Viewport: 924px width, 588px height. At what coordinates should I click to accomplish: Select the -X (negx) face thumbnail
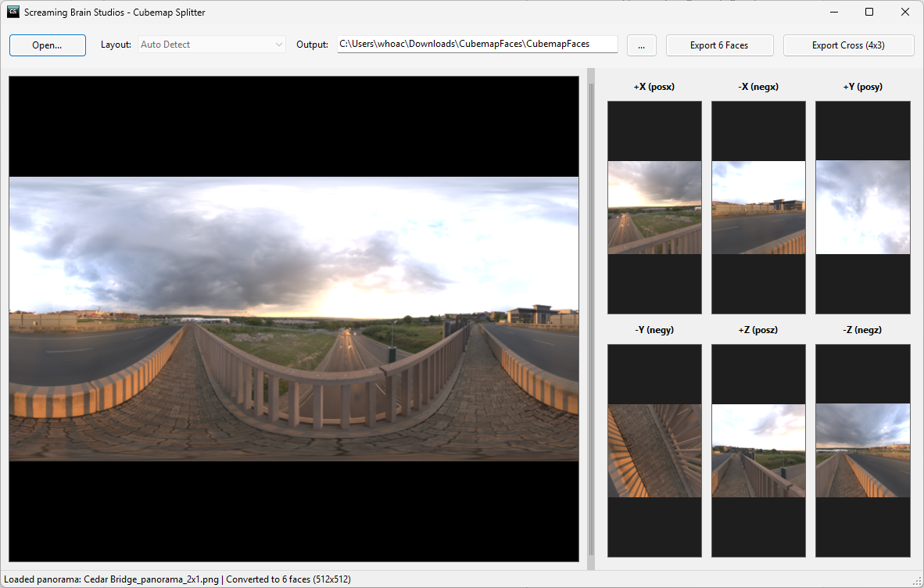coord(758,207)
